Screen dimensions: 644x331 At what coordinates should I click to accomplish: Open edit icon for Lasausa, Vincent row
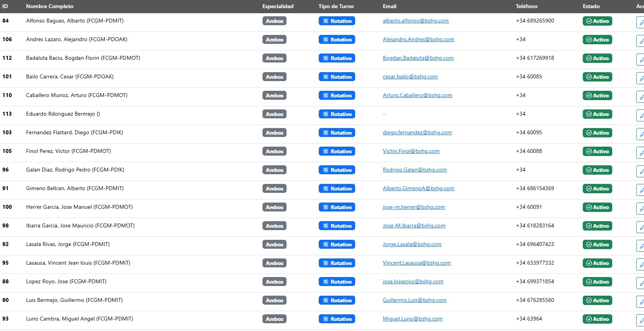coord(641,265)
